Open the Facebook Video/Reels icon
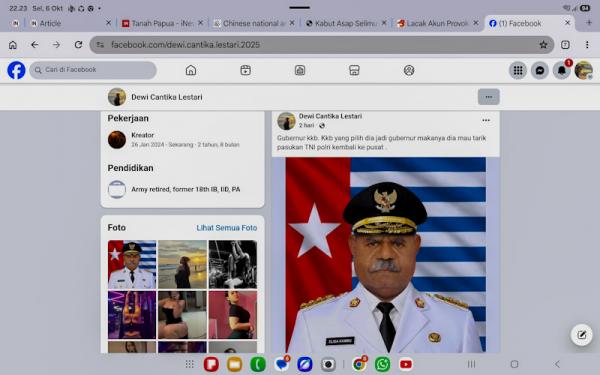The height and width of the screenshot is (375, 600). click(x=245, y=70)
